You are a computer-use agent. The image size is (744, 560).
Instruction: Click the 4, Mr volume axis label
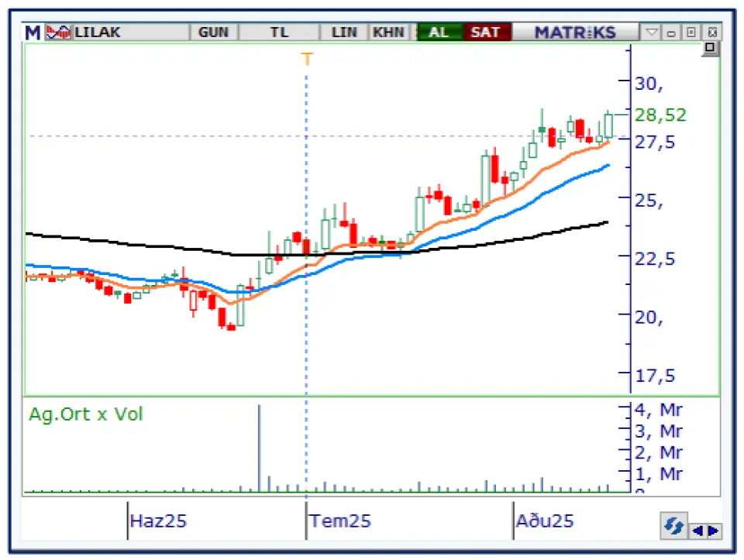click(x=659, y=410)
